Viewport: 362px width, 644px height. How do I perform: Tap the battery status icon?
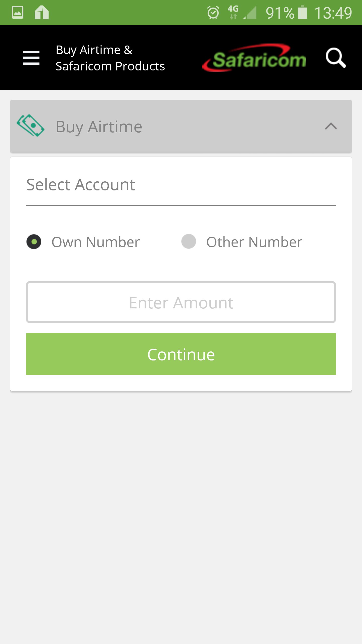click(x=302, y=12)
